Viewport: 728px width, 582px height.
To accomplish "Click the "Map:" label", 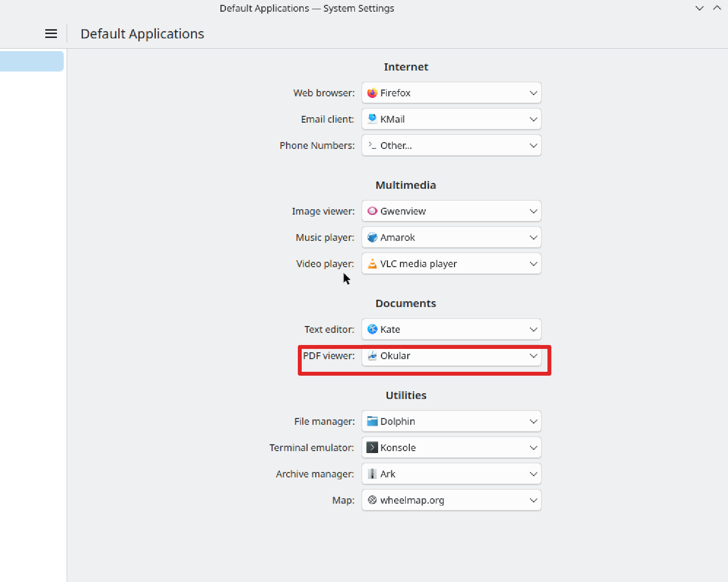I will click(x=344, y=500).
